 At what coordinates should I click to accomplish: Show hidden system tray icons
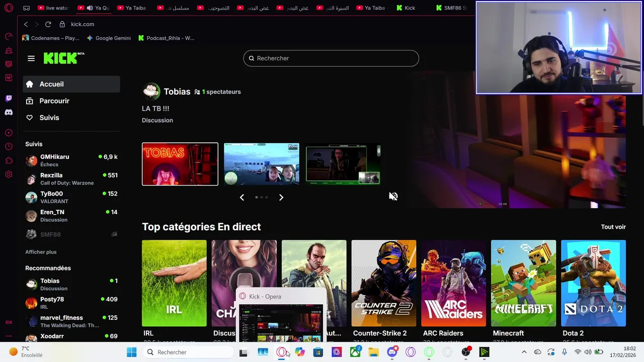pyautogui.click(x=524, y=352)
